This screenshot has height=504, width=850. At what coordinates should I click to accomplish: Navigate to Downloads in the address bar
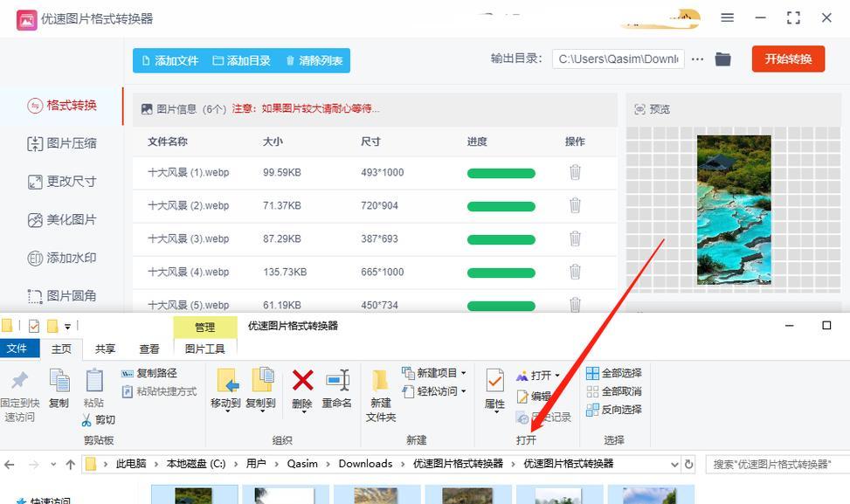[x=365, y=464]
